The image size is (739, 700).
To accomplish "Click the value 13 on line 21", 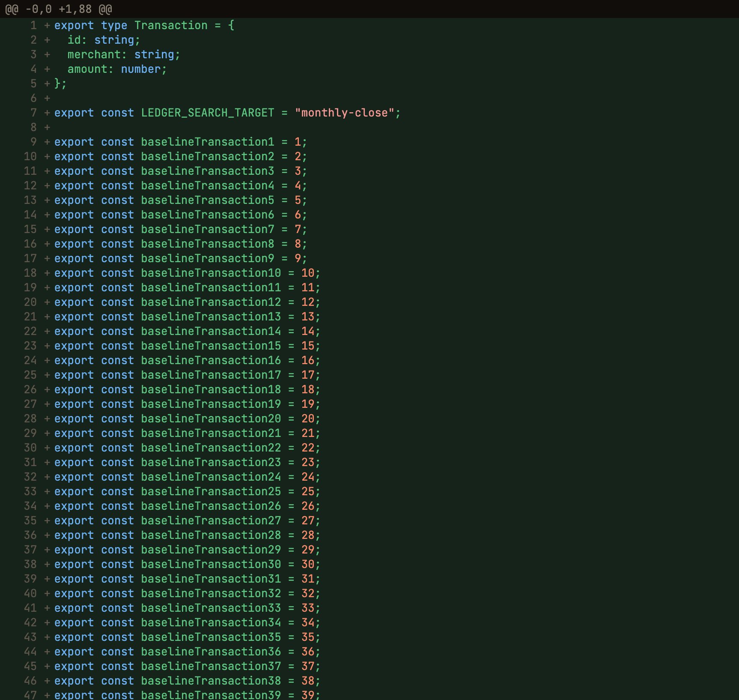I will tap(308, 317).
